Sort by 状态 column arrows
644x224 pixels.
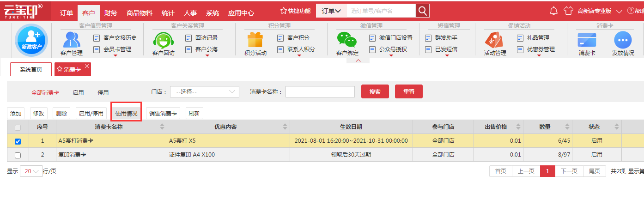coord(617,127)
